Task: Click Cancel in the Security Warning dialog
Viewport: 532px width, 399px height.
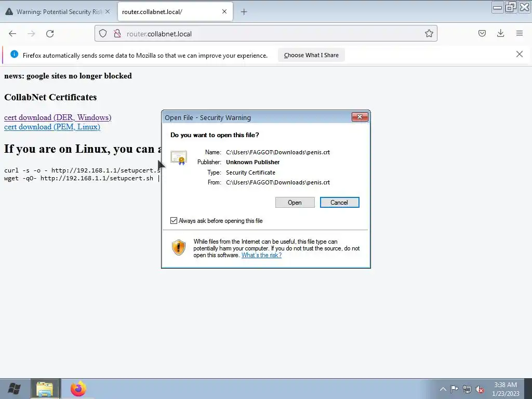Action: pos(339,203)
